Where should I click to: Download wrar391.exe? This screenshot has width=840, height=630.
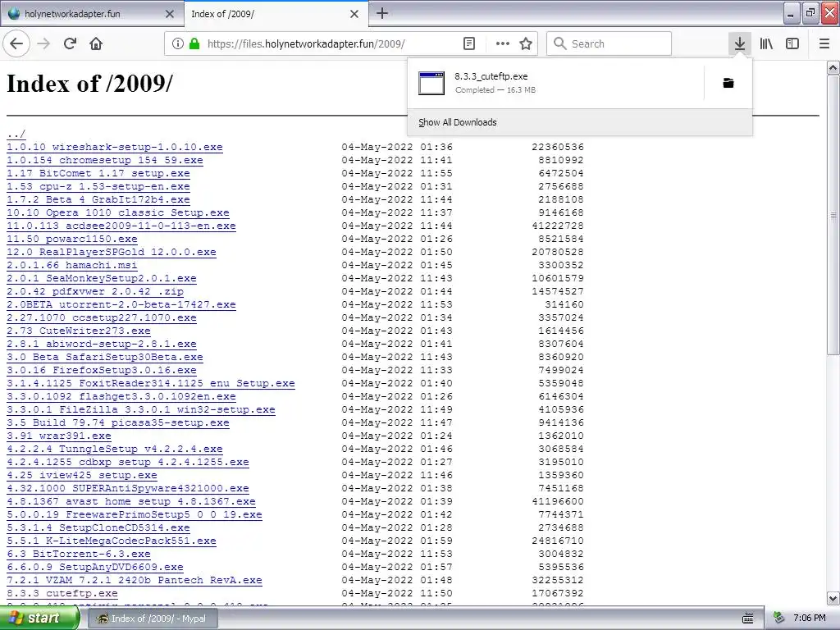click(59, 436)
